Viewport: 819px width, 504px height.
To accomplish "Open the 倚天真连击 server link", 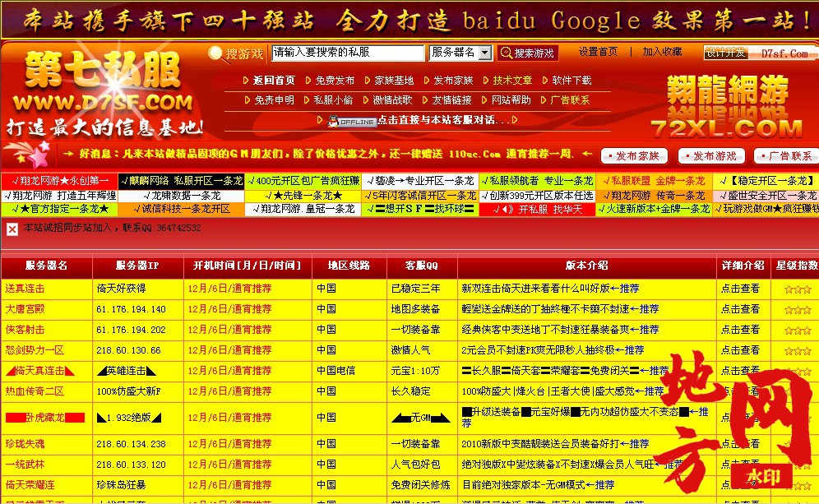I will click(x=40, y=371).
